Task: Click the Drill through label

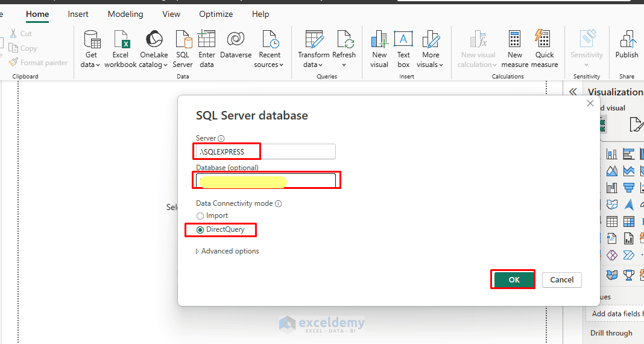Action: pos(611,333)
